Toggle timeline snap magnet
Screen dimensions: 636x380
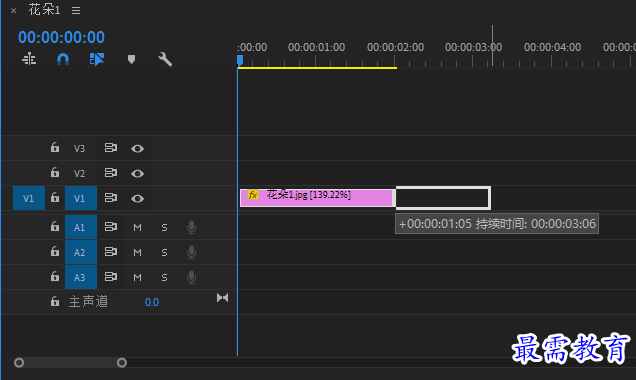tap(63, 60)
